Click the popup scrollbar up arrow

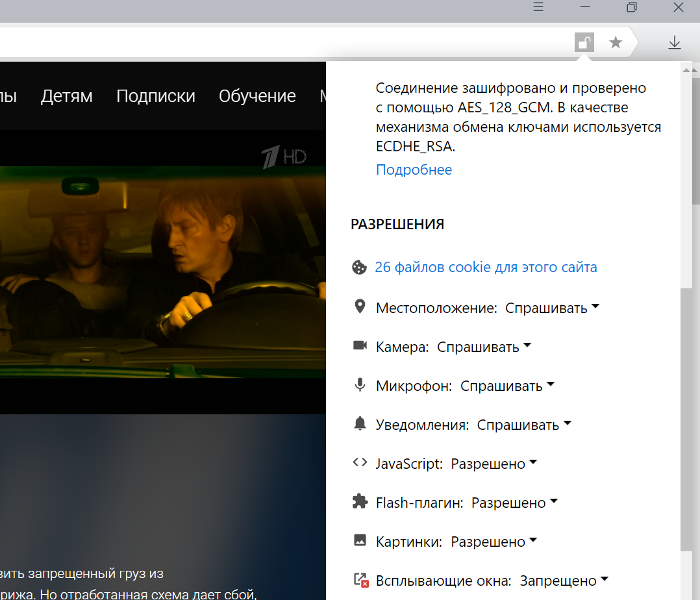[687, 70]
